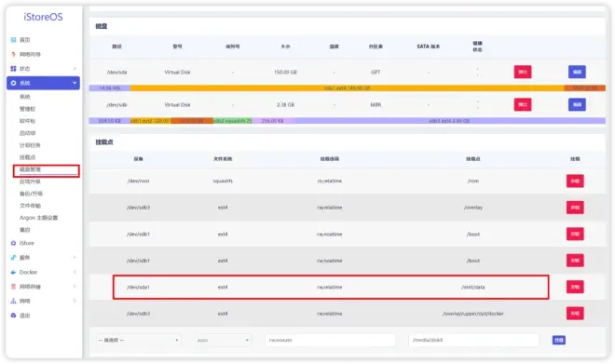Click the 150.00 GB size value
Image resolution: width=615 pixels, height=364 pixels.
coord(285,72)
